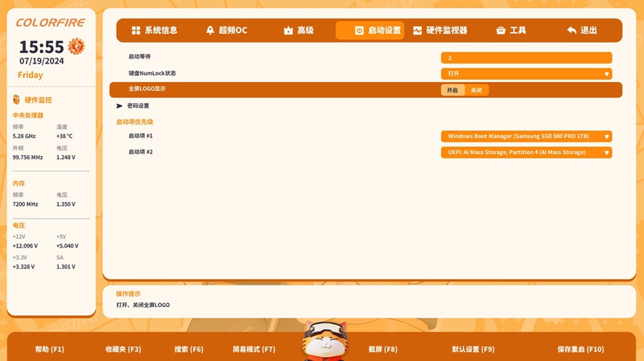644x361 pixels.
Task: Click the Advanced (高级) crown icon
Action: 288,31
